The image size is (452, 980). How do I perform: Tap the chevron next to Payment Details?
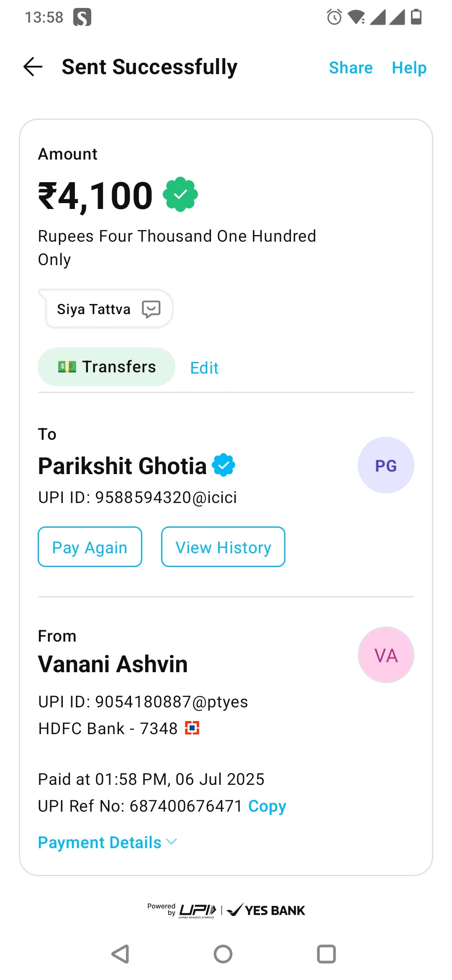point(172,842)
